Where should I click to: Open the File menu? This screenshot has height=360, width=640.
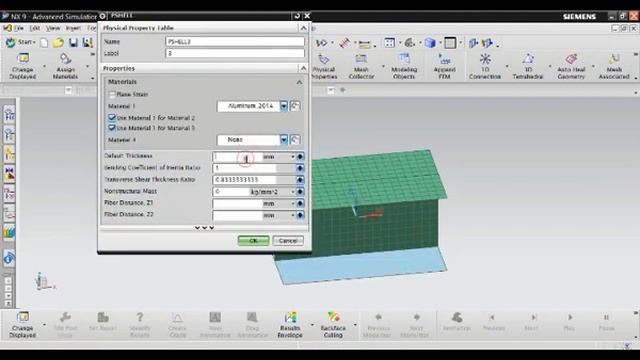19,28
